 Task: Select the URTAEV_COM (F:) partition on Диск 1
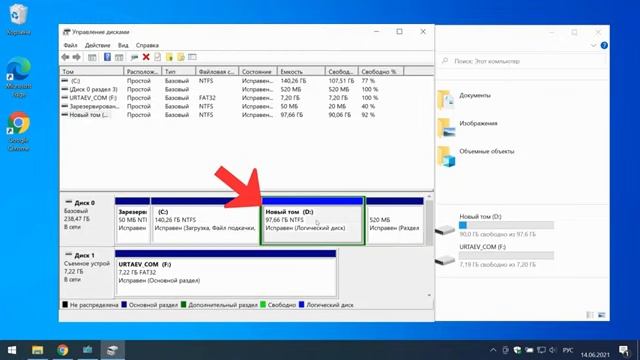(x=226, y=273)
